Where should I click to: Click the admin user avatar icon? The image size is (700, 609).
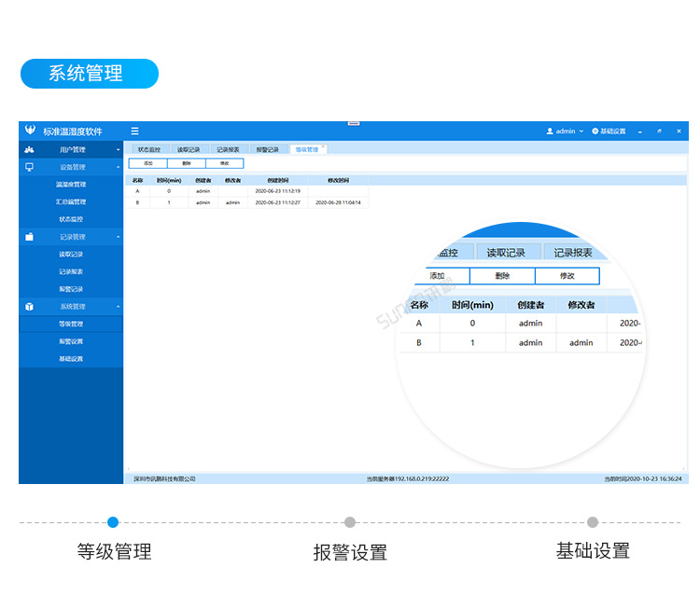pos(550,131)
